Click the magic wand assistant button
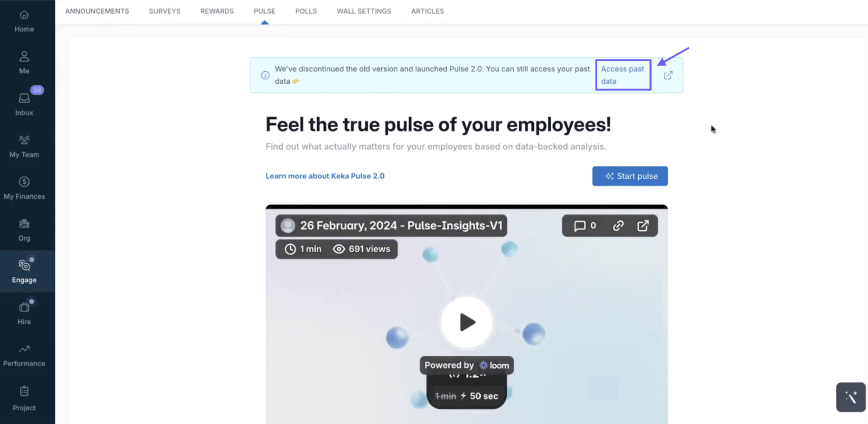Screen dimensions: 868x424 click(850, 397)
